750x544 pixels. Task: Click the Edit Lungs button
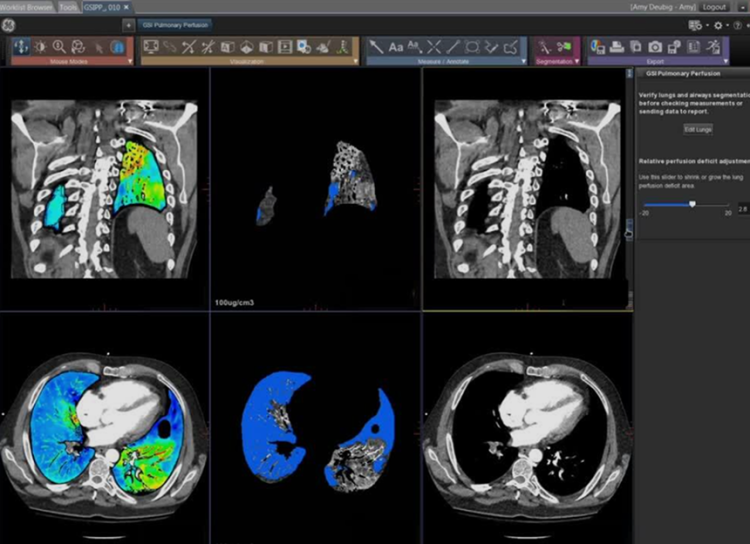tap(698, 129)
